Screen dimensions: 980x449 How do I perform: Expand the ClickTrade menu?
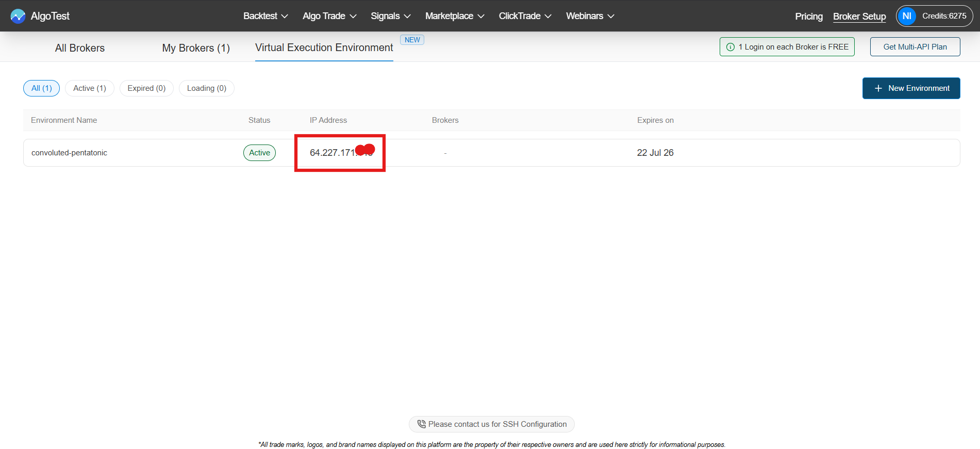pyautogui.click(x=525, y=16)
